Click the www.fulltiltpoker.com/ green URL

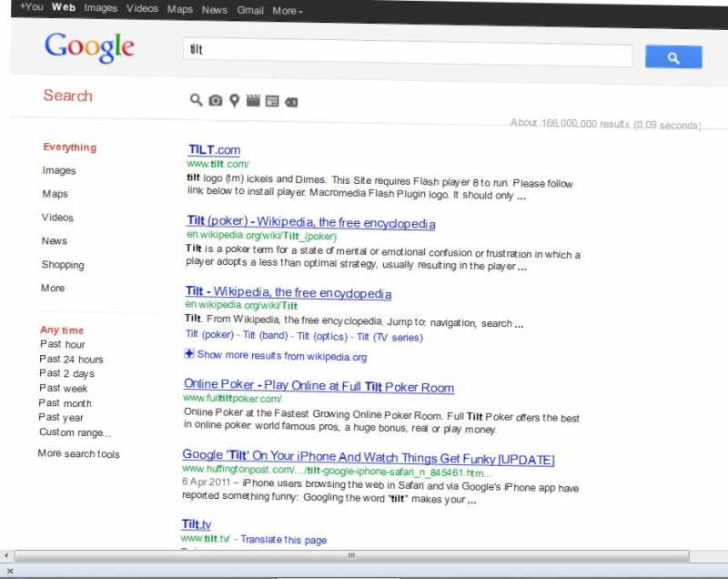[232, 399]
